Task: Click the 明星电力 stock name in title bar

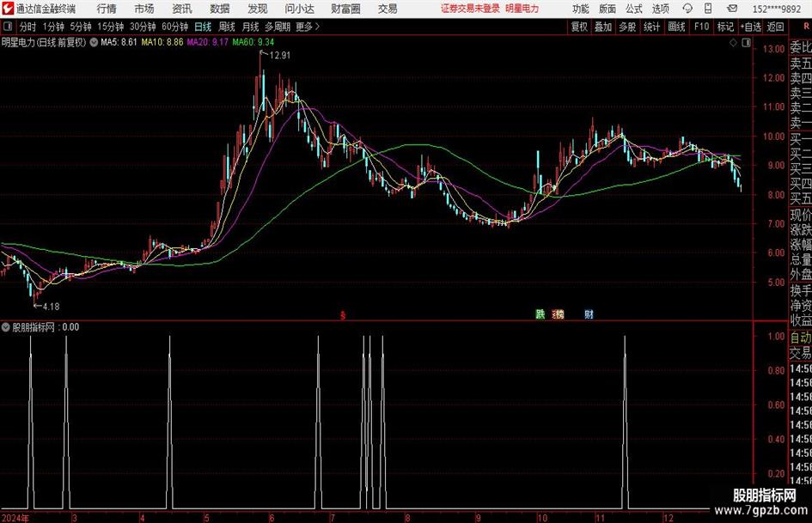Action: point(522,9)
